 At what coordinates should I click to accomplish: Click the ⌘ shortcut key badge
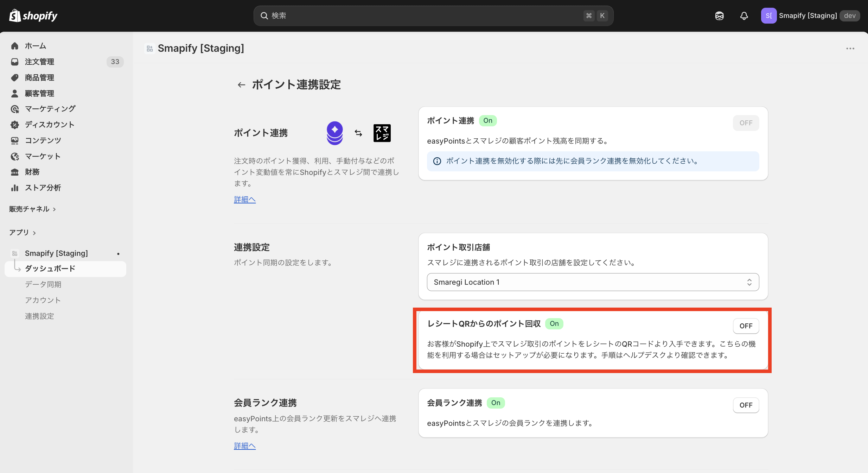589,16
